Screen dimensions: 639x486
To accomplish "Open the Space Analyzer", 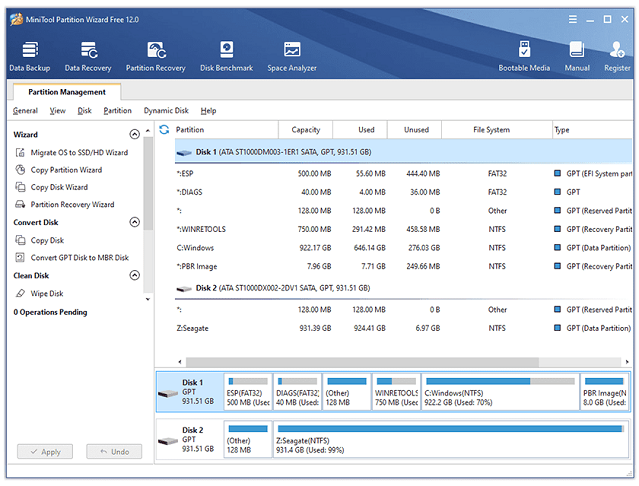I will click(292, 56).
